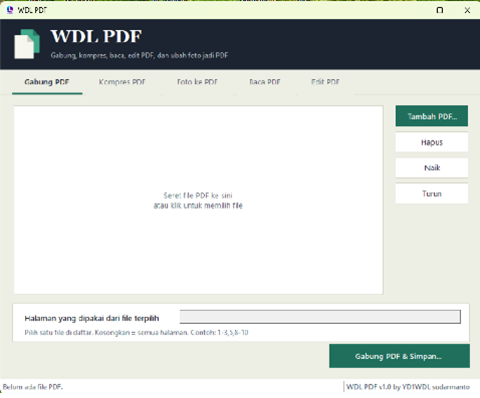The image size is (480, 398).
Task: Click the 'WDL PDF' header title
Action: tap(96, 36)
